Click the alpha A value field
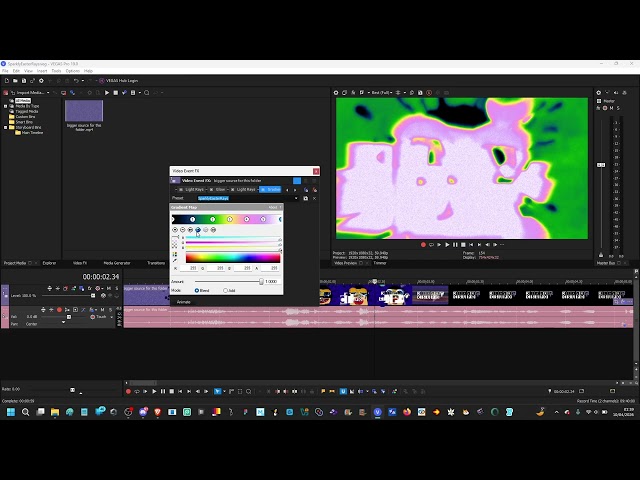Image resolution: width=640 pixels, height=480 pixels. pyautogui.click(x=269, y=268)
